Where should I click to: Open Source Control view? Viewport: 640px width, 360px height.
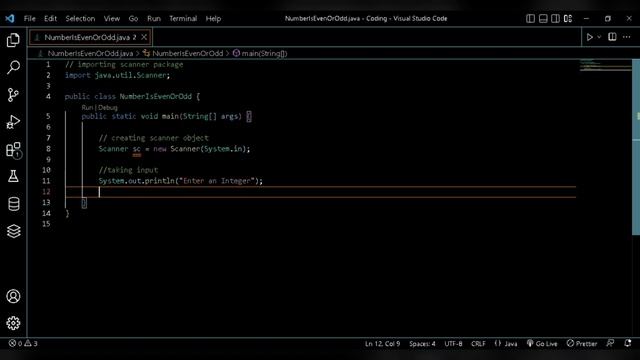point(13,95)
